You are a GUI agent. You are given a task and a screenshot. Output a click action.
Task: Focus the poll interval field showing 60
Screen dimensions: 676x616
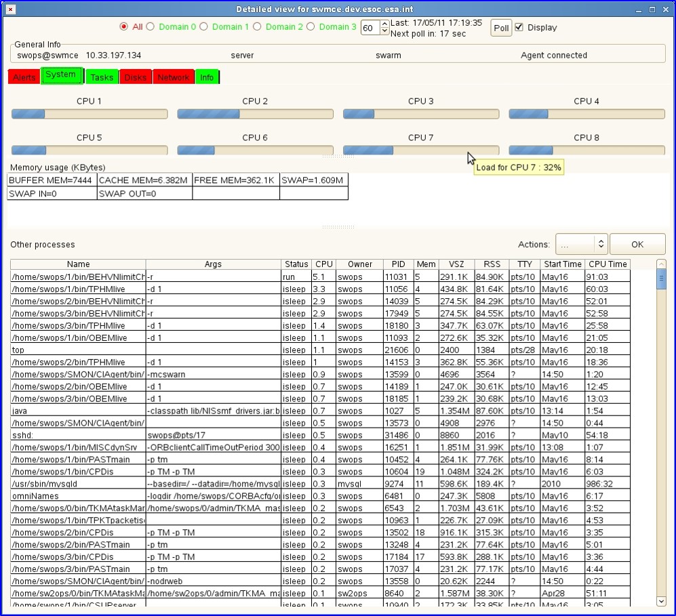click(x=370, y=28)
